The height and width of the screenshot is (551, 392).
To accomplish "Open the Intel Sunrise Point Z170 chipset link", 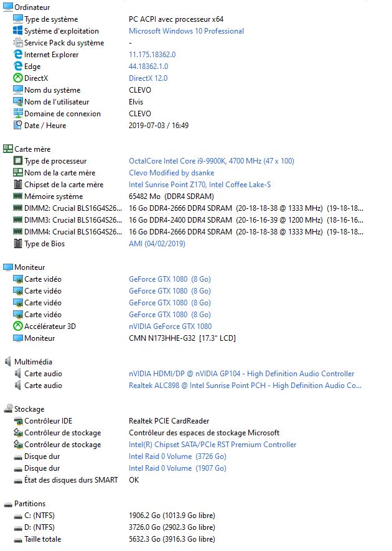I will coord(200,185).
